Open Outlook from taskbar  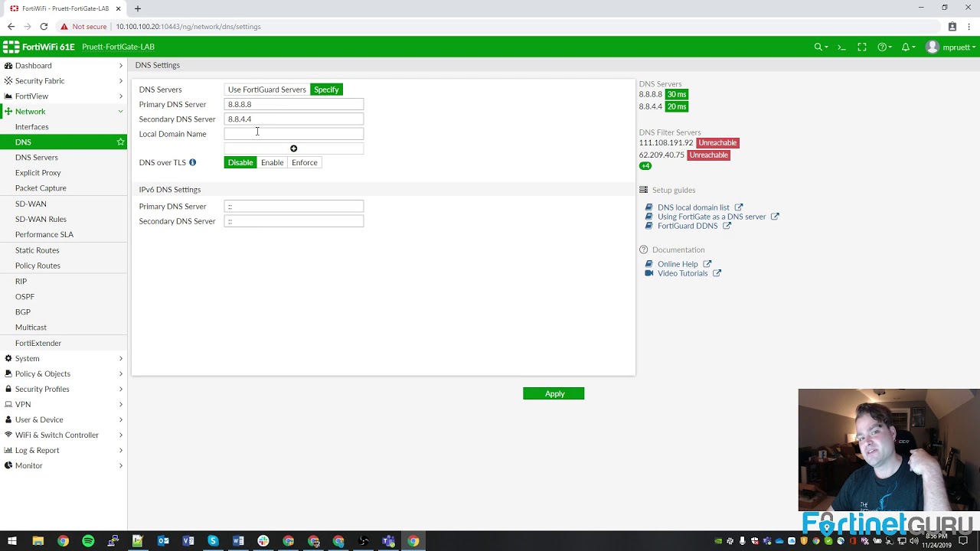163,541
